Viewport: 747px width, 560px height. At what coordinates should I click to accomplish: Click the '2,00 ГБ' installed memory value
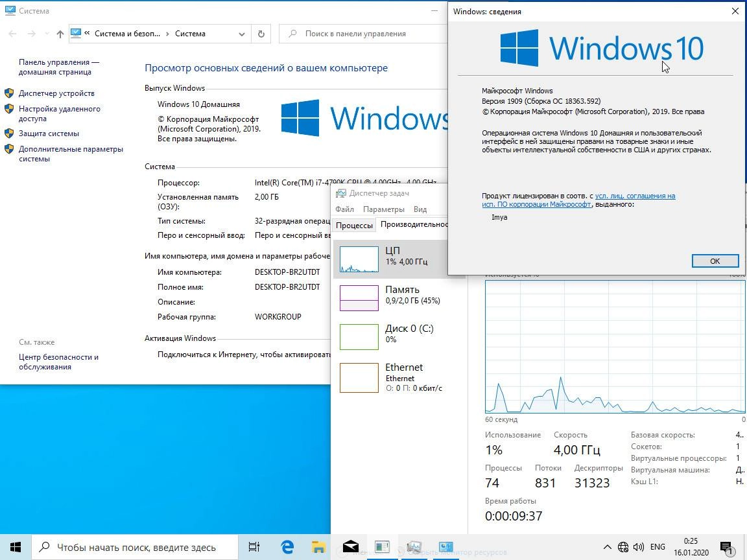click(x=267, y=196)
